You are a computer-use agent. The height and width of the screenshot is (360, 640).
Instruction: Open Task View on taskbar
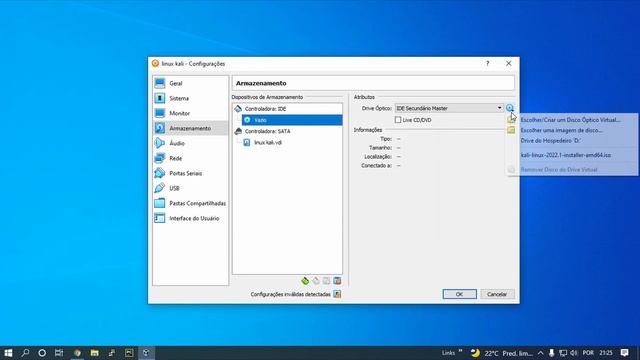[x=59, y=353]
